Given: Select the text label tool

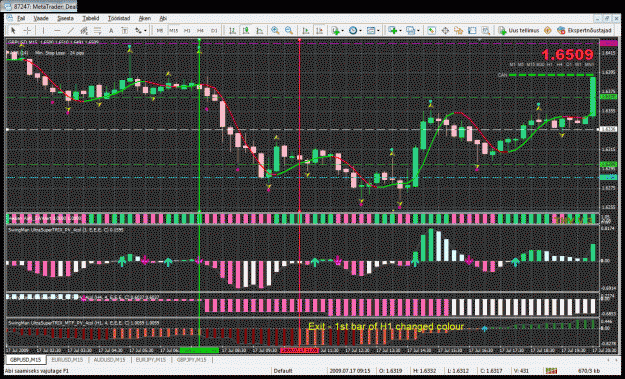Looking at the screenshot, I should [124, 30].
